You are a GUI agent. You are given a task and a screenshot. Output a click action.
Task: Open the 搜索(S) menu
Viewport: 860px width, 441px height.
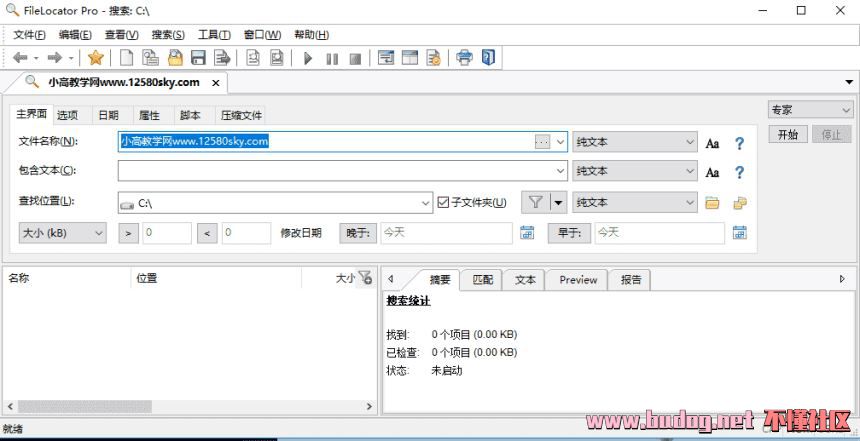pos(168,35)
